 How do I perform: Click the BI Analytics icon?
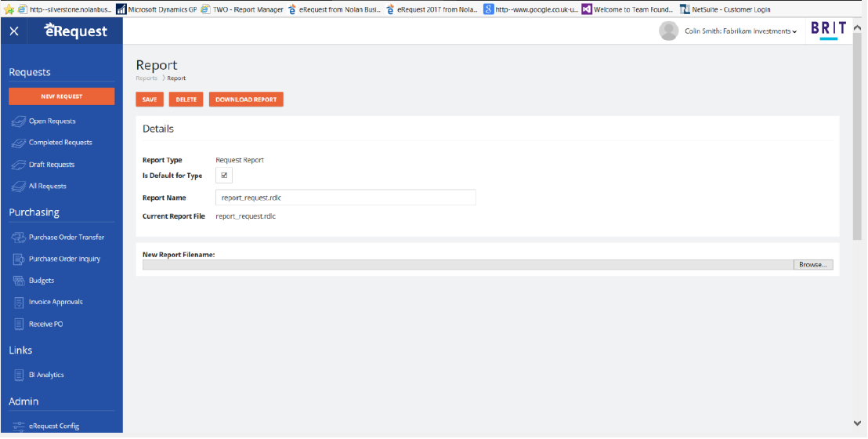[19, 376]
